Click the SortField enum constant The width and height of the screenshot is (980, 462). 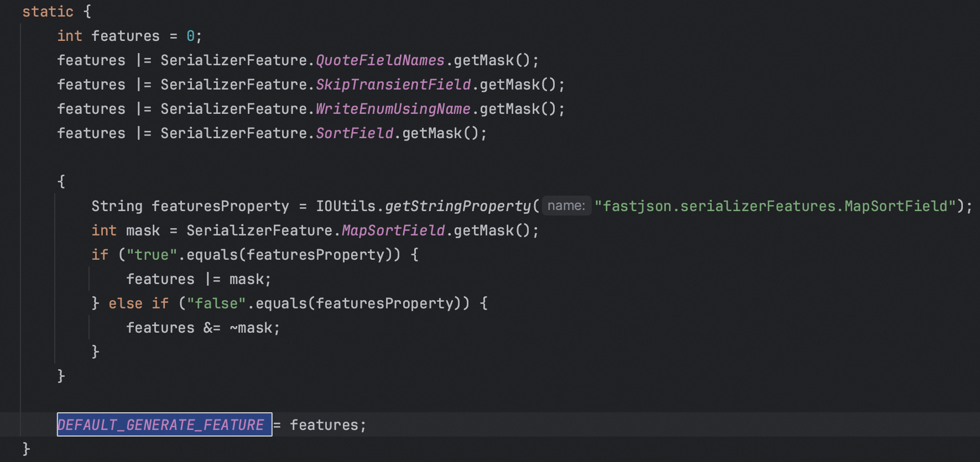(355, 133)
